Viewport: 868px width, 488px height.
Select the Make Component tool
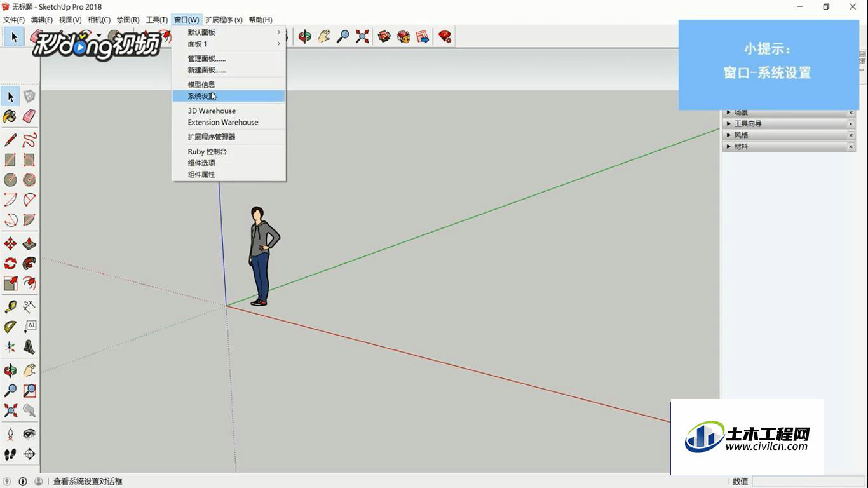29,97
